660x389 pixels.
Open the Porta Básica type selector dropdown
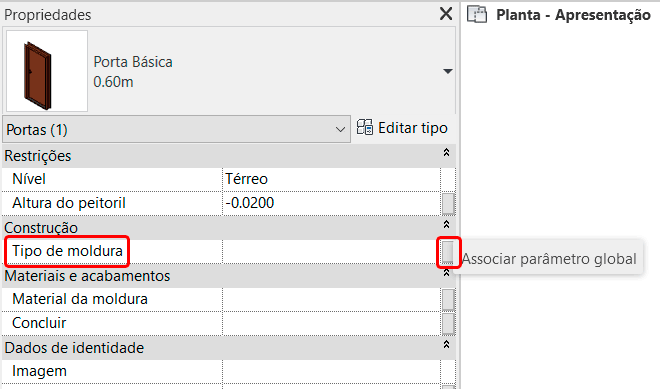tap(448, 71)
